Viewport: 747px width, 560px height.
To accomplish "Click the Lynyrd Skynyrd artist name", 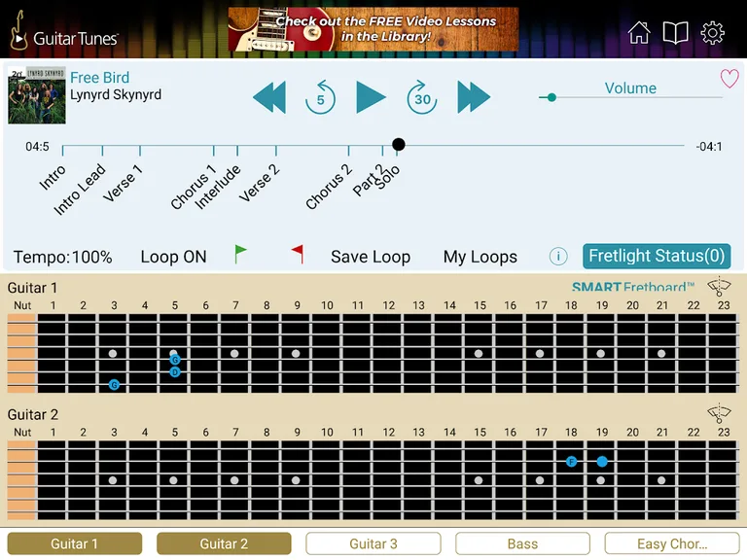I will coord(116,94).
